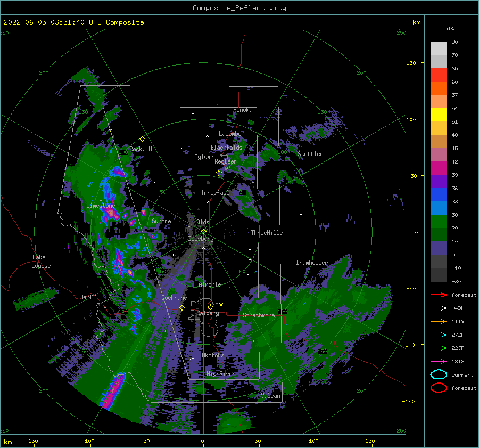This screenshot has width=479, height=448.
Task: Click the magenta 18TS arrow in legend
Action: coord(439,361)
